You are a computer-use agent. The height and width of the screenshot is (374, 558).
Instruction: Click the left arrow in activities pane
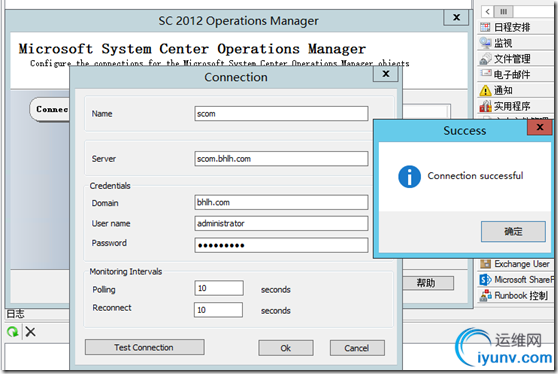[x=488, y=11]
